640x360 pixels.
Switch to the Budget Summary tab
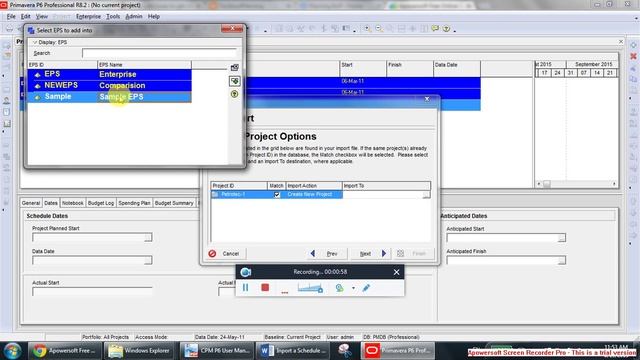[x=174, y=203]
